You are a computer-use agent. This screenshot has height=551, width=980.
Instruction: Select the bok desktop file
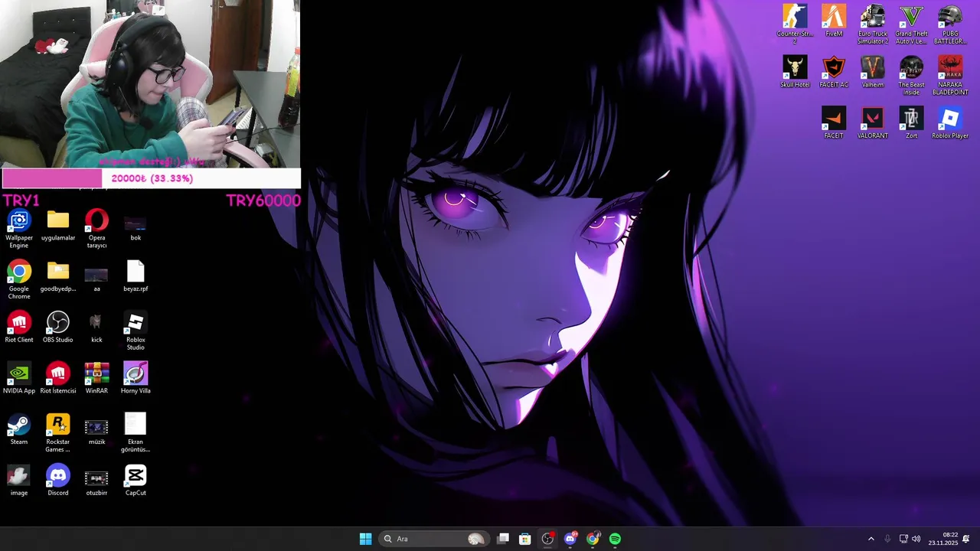pyautogui.click(x=136, y=227)
